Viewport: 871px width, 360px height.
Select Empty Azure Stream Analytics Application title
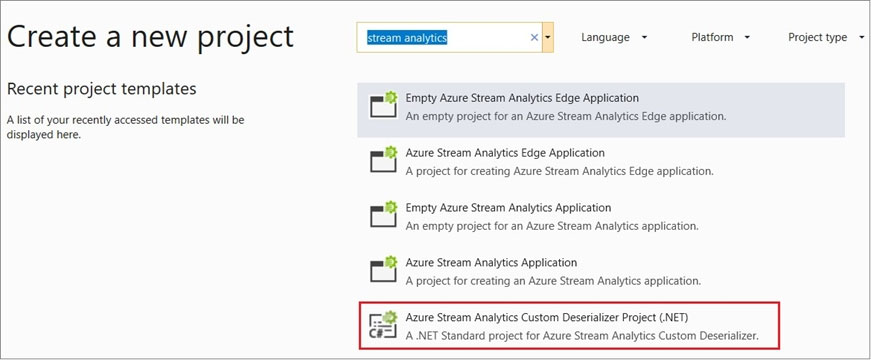[508, 207]
